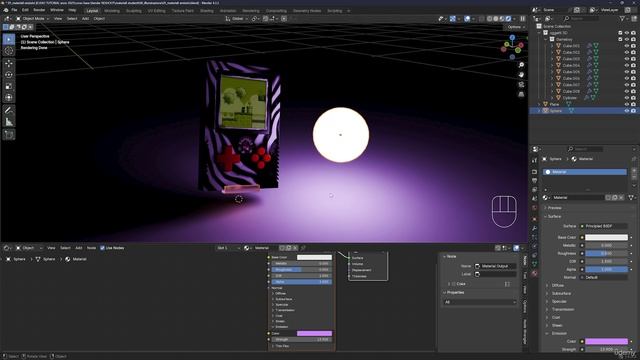Open the All dropdown under Properties
Screen dimensions: 640x360
(x=480, y=302)
